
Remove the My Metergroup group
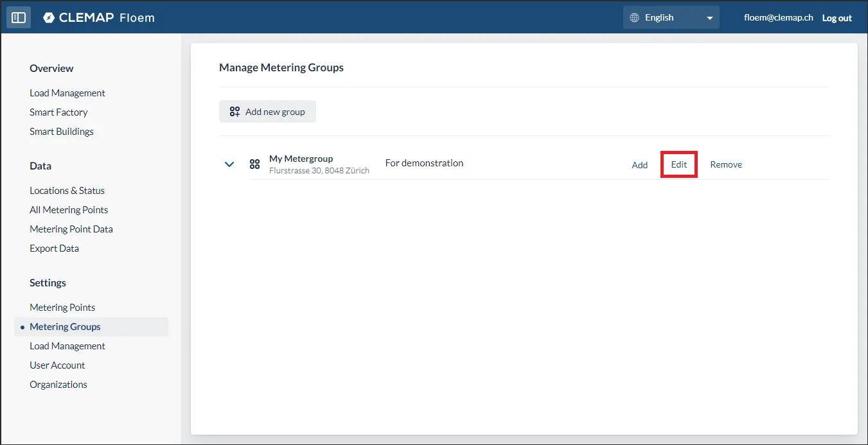click(x=726, y=164)
